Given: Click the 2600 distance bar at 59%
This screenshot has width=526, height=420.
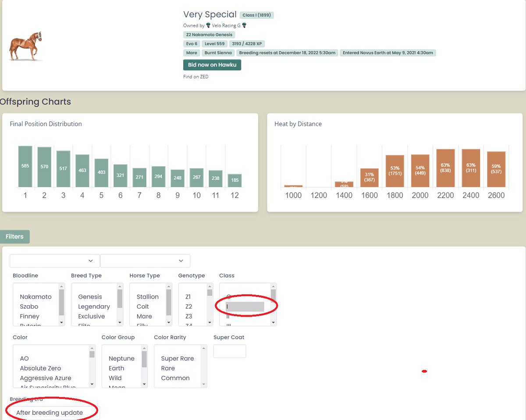Looking at the screenshot, I should click(x=496, y=170).
